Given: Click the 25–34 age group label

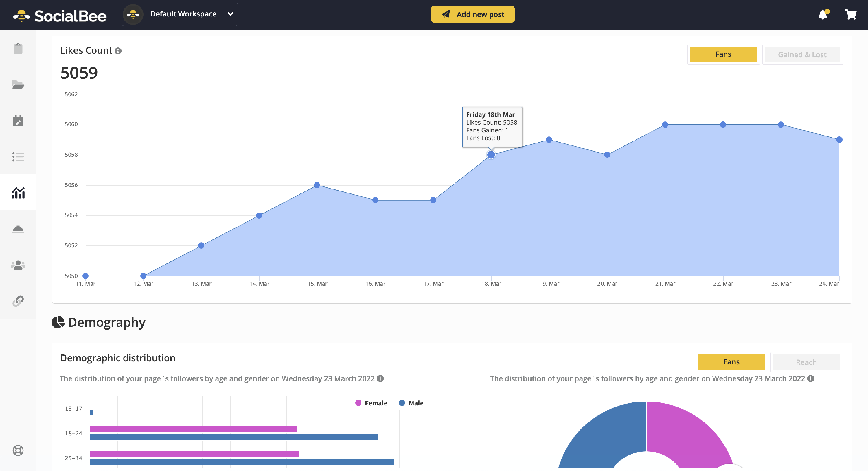Looking at the screenshot, I should coord(73,458).
